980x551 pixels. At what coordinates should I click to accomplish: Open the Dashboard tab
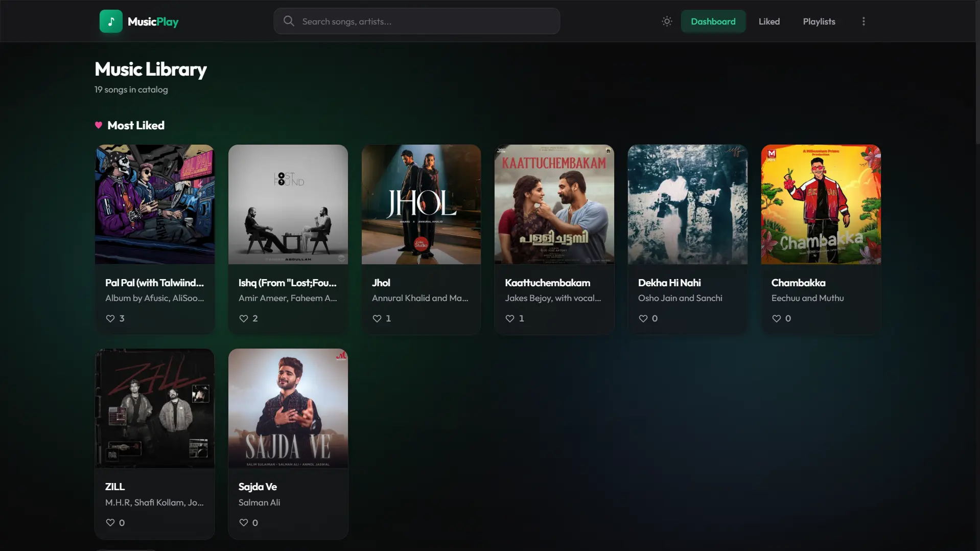coord(713,21)
